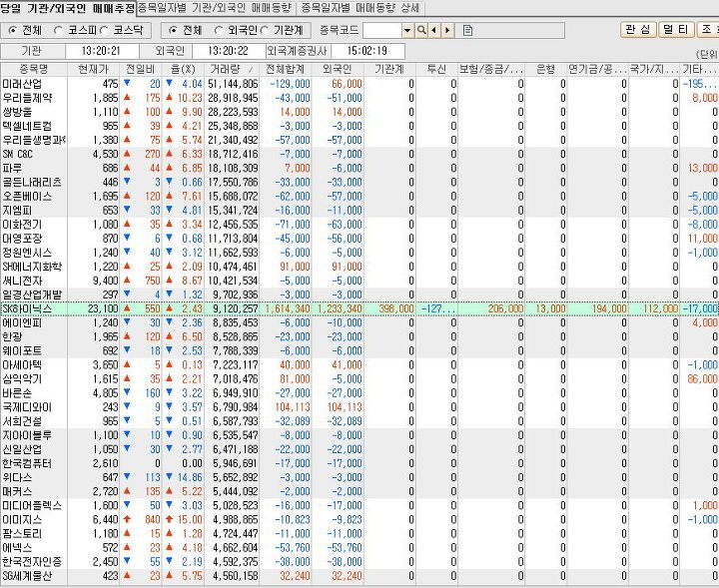
Task: Select the 한국컴퓨터 row
Action: (x=359, y=463)
